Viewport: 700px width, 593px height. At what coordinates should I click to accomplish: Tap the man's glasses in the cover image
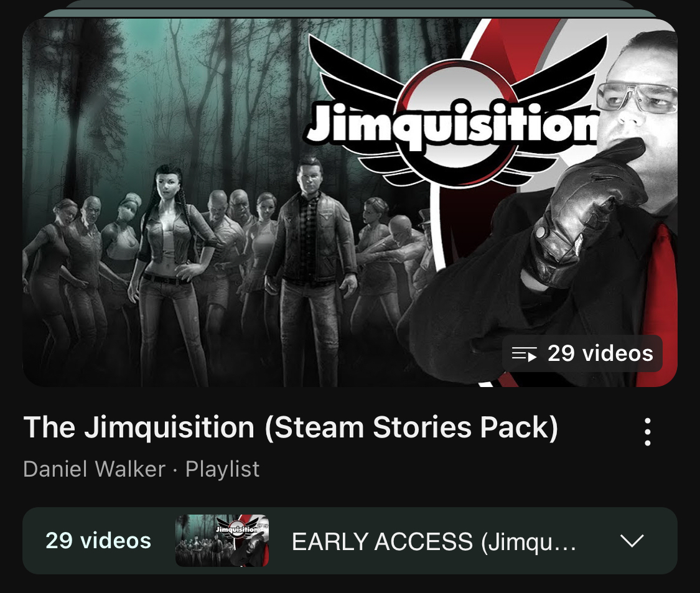[x=636, y=96]
